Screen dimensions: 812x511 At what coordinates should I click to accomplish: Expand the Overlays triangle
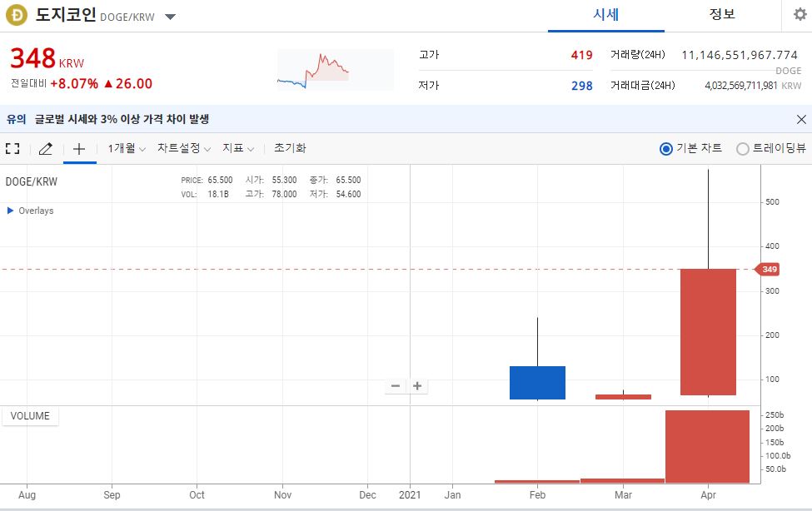click(10, 211)
